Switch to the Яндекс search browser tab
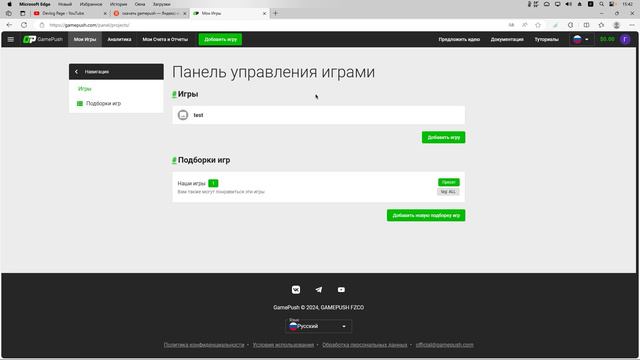Image resolution: width=640 pixels, height=360 pixels. click(x=150, y=13)
